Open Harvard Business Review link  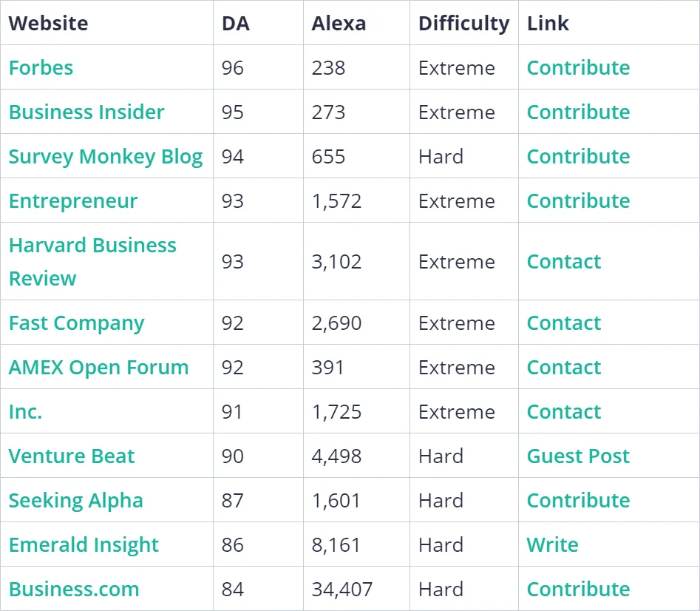tap(92, 246)
